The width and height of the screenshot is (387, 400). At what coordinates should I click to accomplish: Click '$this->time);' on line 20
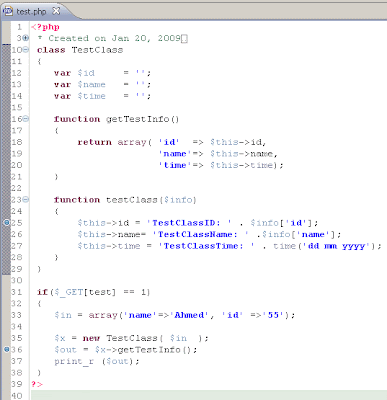pos(247,165)
